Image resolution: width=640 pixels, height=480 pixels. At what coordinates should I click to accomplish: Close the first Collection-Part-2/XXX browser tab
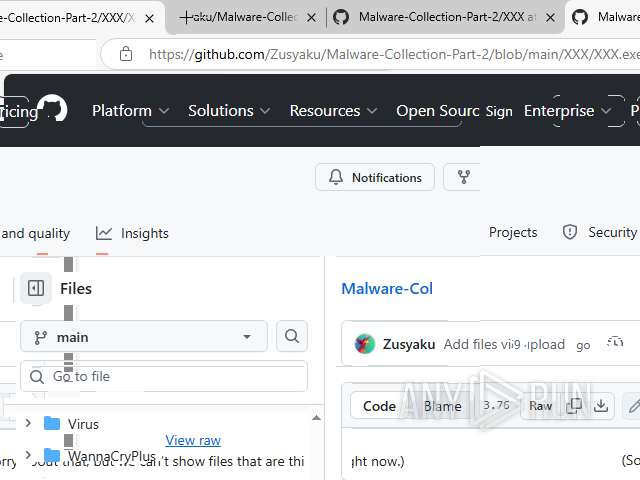150,18
